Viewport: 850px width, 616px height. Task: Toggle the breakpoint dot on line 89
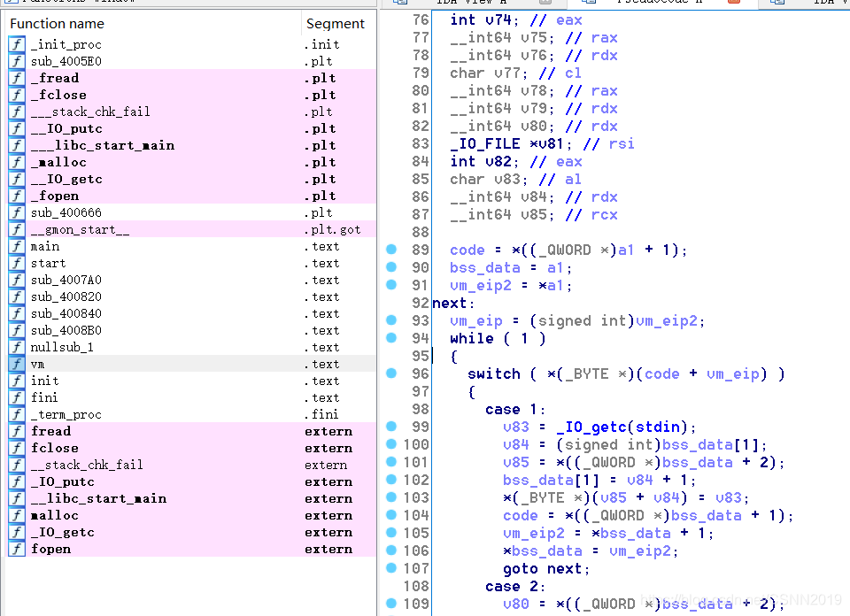coord(391,250)
